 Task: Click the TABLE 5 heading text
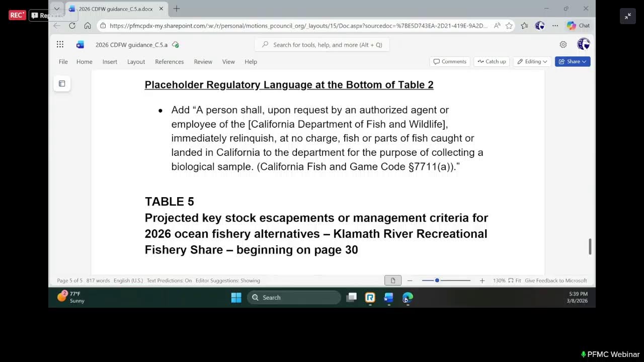click(x=170, y=202)
